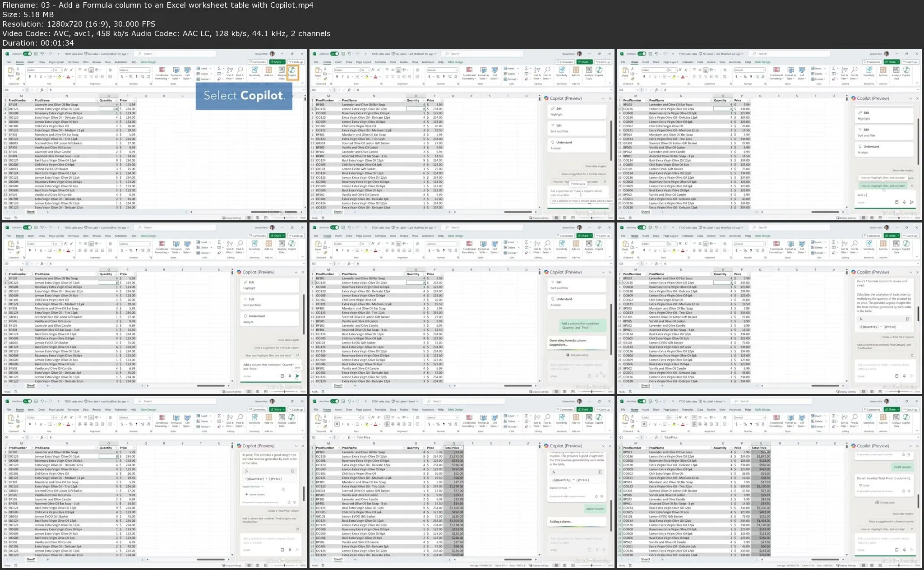Toggle Italic button in top-left thumbnail ribbon

coord(35,77)
